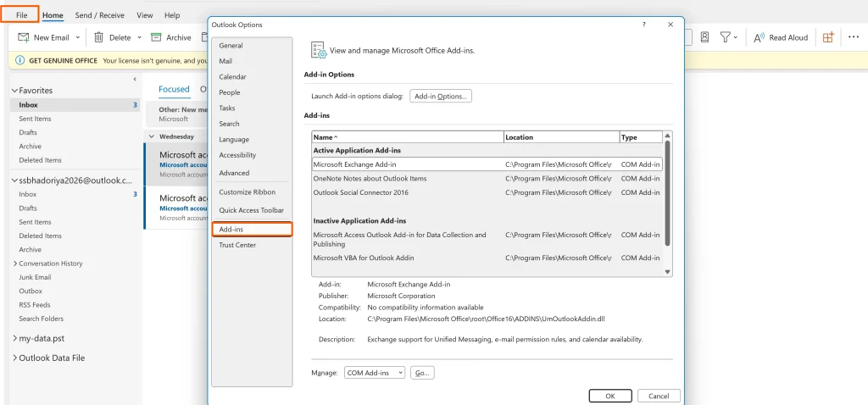Select Customize Ribbon in Outlook Options
Image resolution: width=868 pixels, height=405 pixels.
252,192
